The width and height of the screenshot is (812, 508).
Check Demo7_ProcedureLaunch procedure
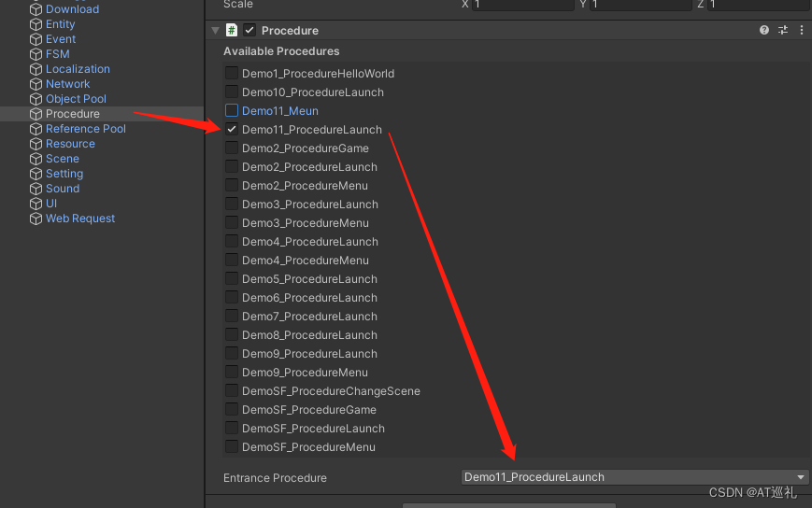point(232,316)
